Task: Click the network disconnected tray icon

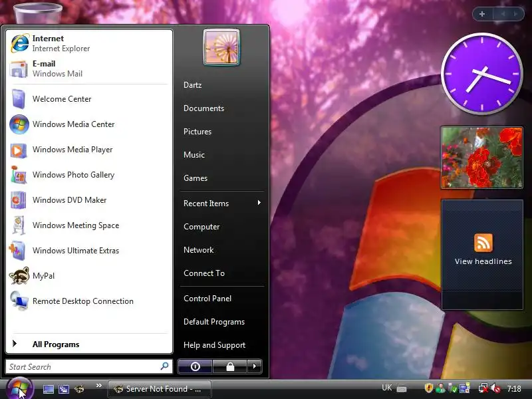Action: [x=483, y=388]
